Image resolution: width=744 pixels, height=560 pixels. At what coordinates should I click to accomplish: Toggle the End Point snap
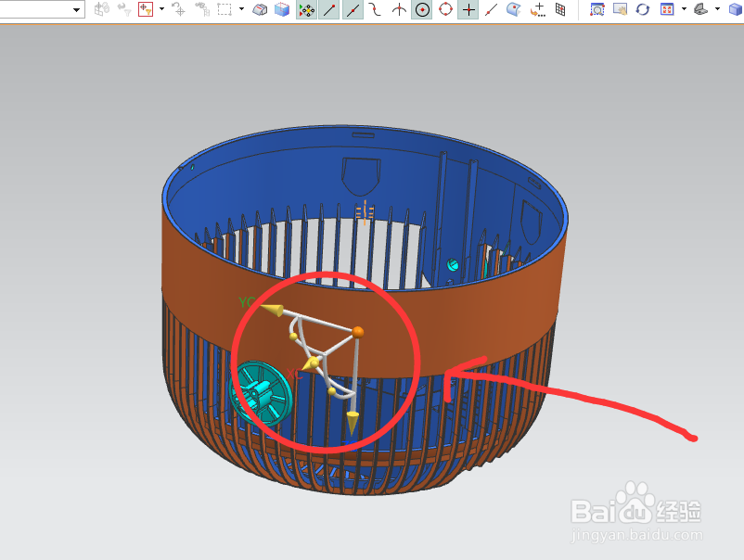tap(329, 10)
